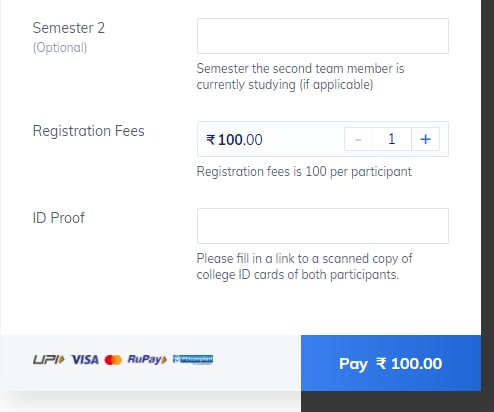Click the VISA card logo
This screenshot has width=494, height=412.
pos(85,360)
